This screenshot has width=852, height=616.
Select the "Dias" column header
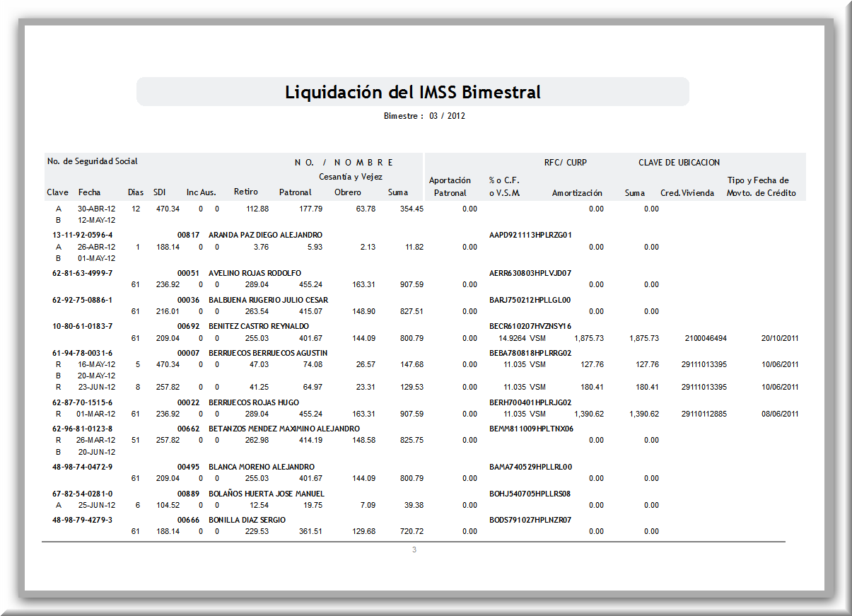136,192
